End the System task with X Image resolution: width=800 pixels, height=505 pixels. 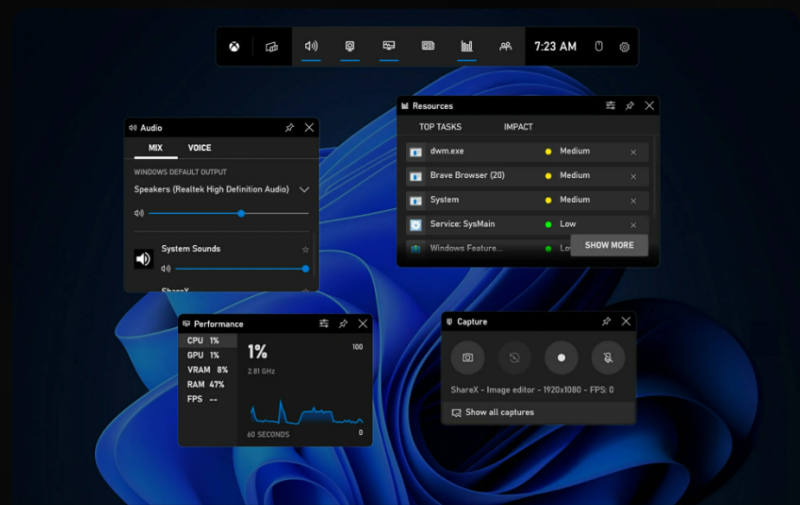[633, 201]
